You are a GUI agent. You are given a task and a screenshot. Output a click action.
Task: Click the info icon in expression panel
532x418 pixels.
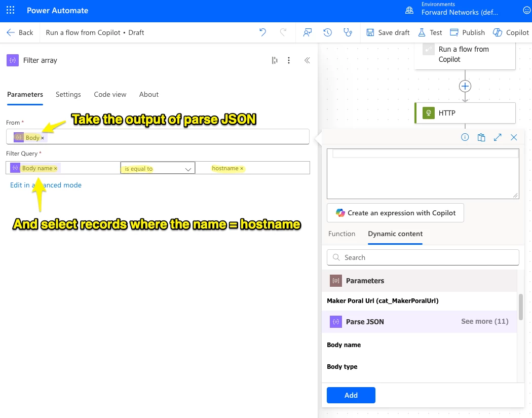465,137
